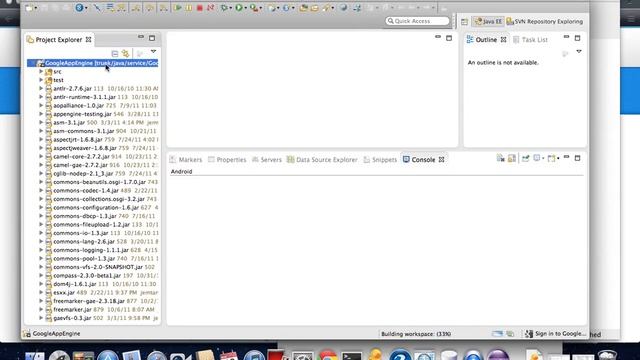
Task: Click the Android console label
Action: [181, 172]
